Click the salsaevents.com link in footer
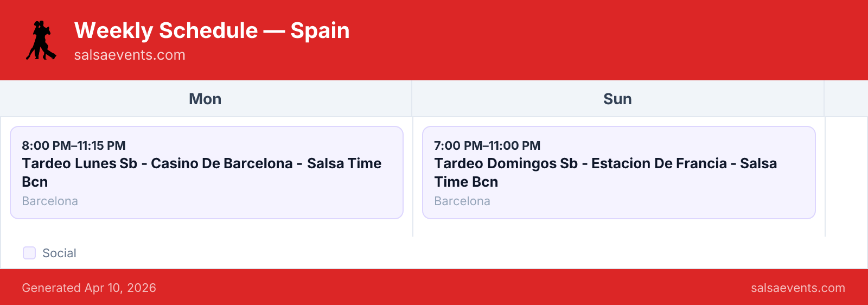 [x=798, y=288]
